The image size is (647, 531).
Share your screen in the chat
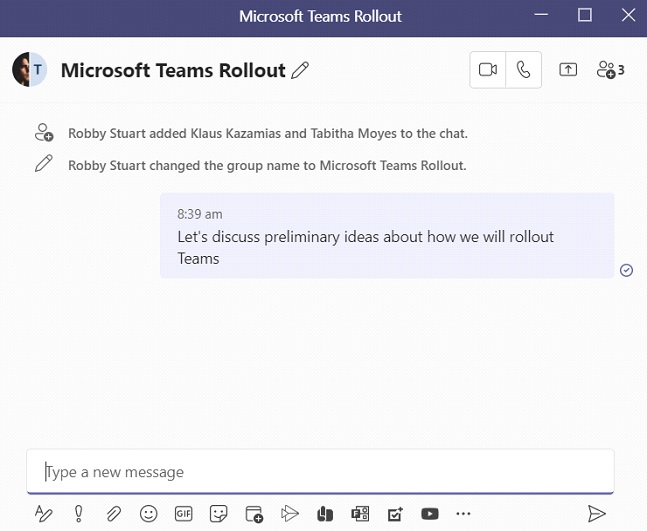click(x=568, y=70)
